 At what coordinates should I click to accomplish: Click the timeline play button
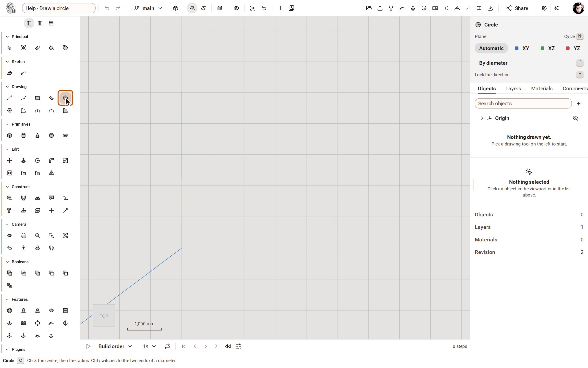[x=88, y=346]
